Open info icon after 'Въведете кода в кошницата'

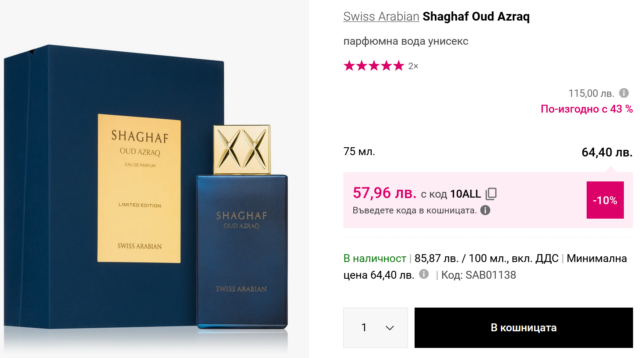[x=485, y=210]
